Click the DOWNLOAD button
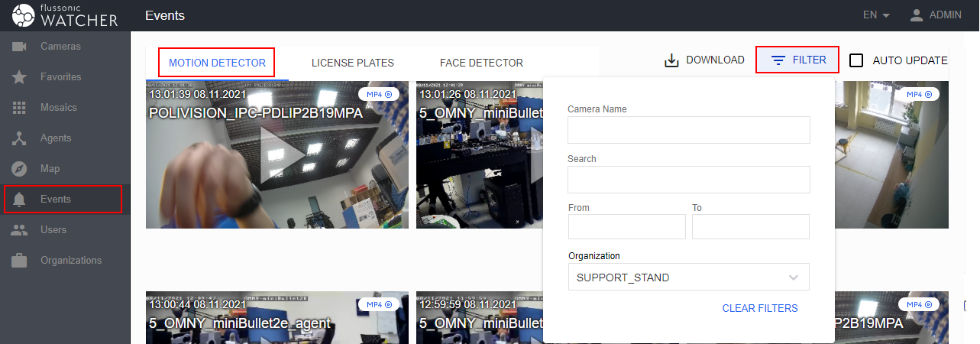The width and height of the screenshot is (980, 344). [x=704, y=60]
